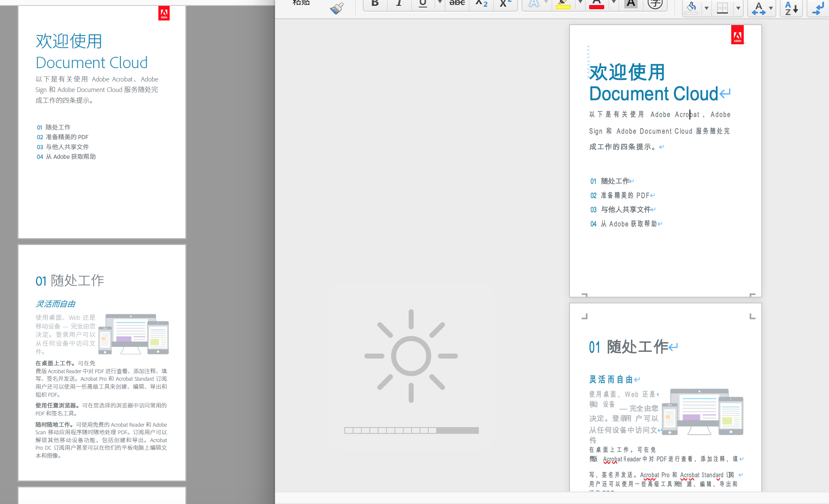Click '04 从 Adobe 获取帮助' entry in PDF viewer
This screenshot has width=829, height=504.
pos(66,157)
